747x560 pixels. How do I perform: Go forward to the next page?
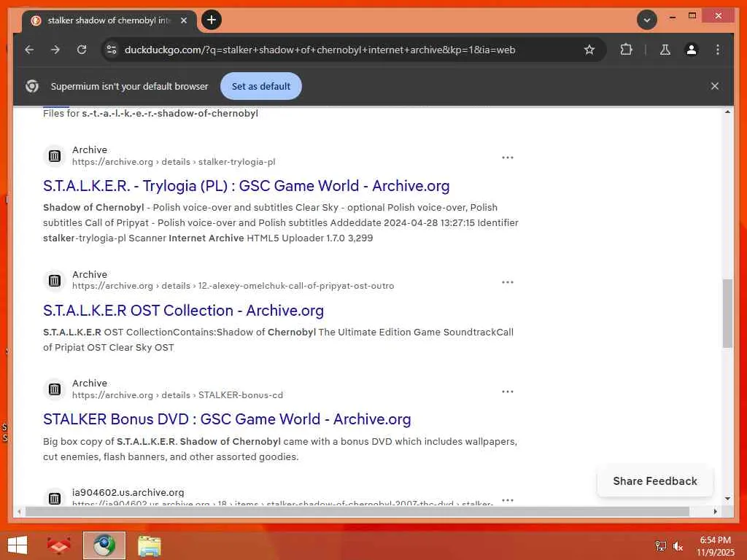(55, 50)
